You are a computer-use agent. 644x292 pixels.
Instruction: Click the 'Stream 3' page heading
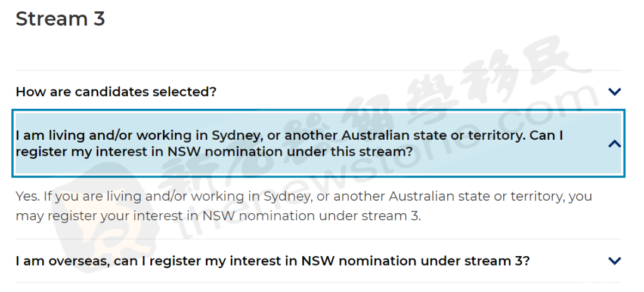click(60, 19)
